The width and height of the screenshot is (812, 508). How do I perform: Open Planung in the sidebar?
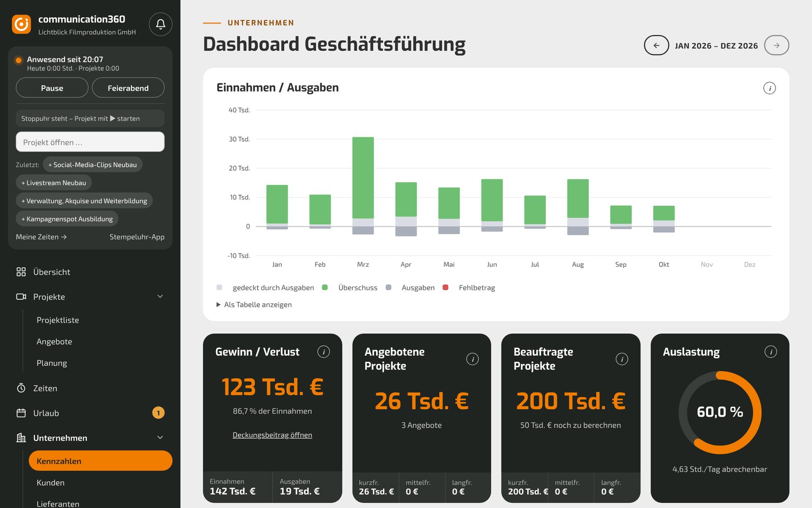click(52, 363)
